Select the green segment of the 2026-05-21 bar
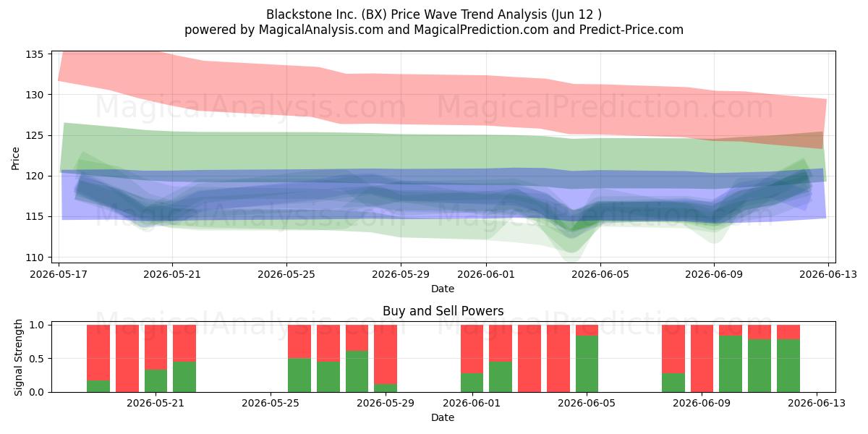This screenshot has height=434, width=868. point(156,380)
